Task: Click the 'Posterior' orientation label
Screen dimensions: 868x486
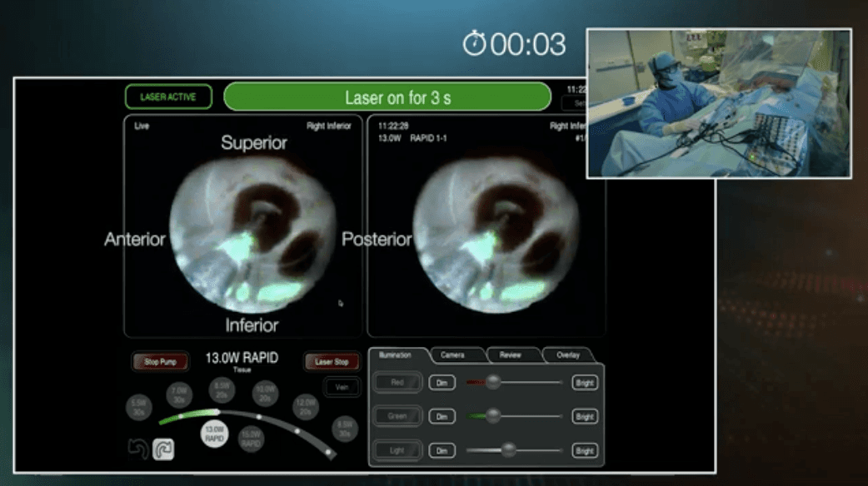Action: [x=377, y=239]
